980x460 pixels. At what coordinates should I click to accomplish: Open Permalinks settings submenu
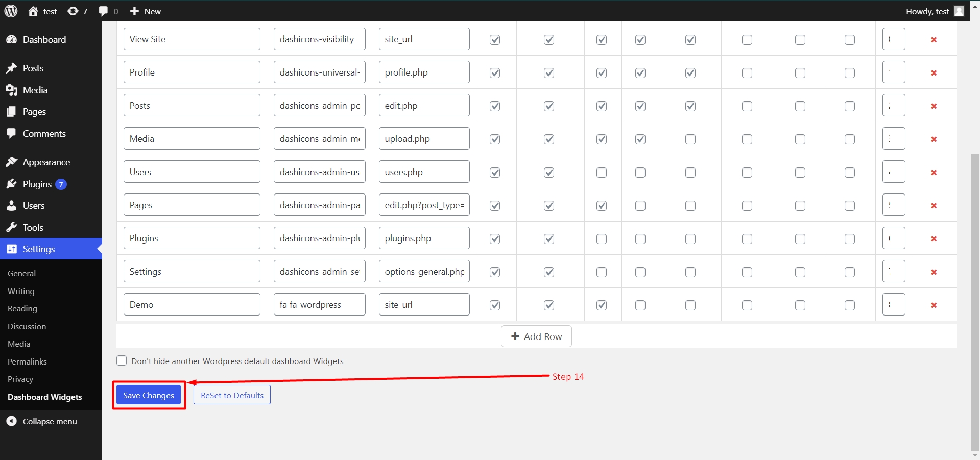[x=27, y=361]
